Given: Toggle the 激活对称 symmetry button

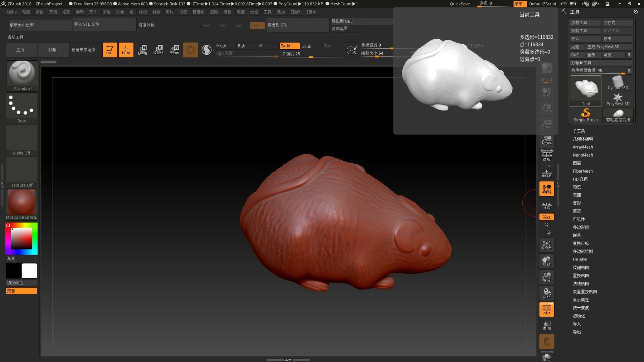Looking at the screenshot, I should (x=170, y=25).
